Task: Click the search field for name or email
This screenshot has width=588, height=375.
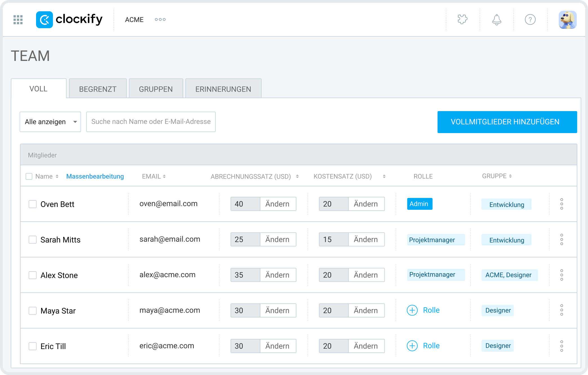Action: (151, 122)
